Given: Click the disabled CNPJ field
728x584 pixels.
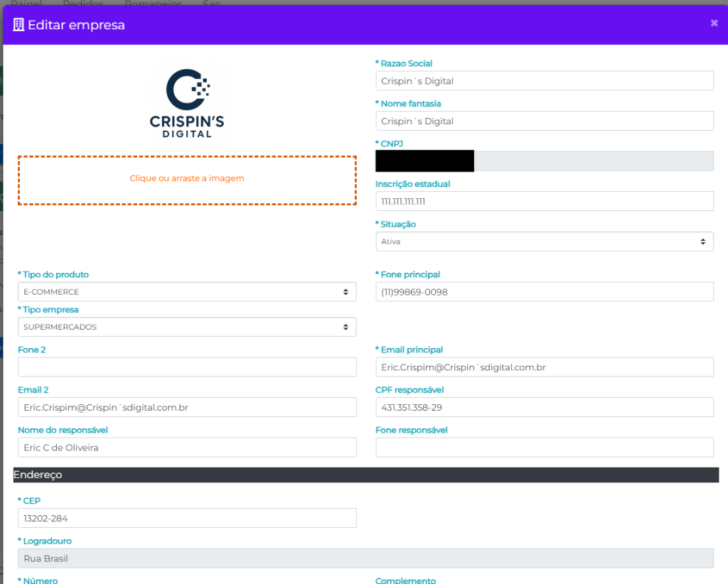Looking at the screenshot, I should 593,161.
